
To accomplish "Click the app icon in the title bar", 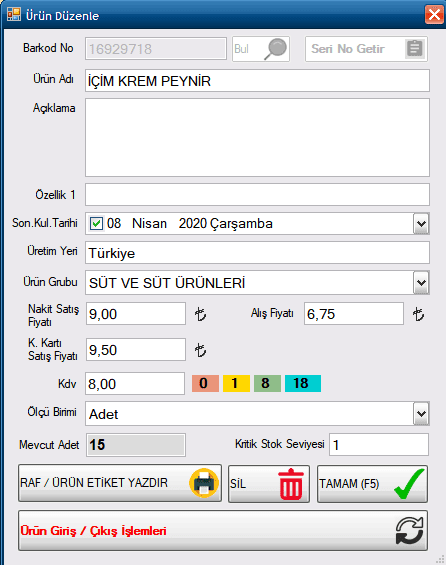I will pos(14,14).
